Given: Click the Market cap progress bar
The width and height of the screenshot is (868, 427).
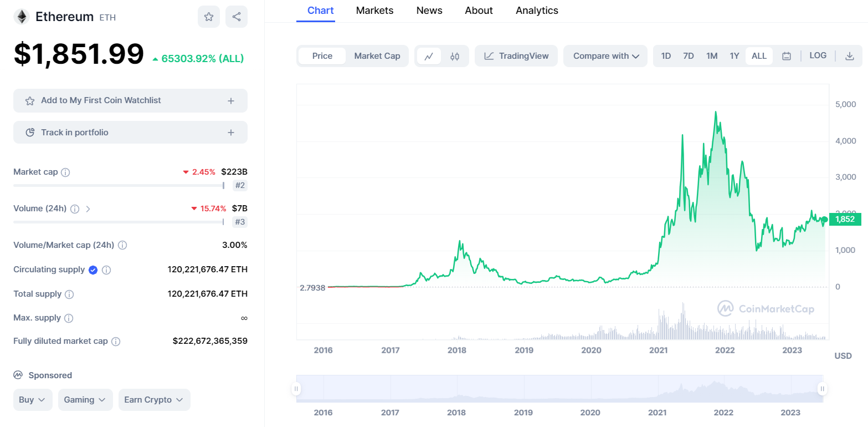Looking at the screenshot, I should [119, 185].
